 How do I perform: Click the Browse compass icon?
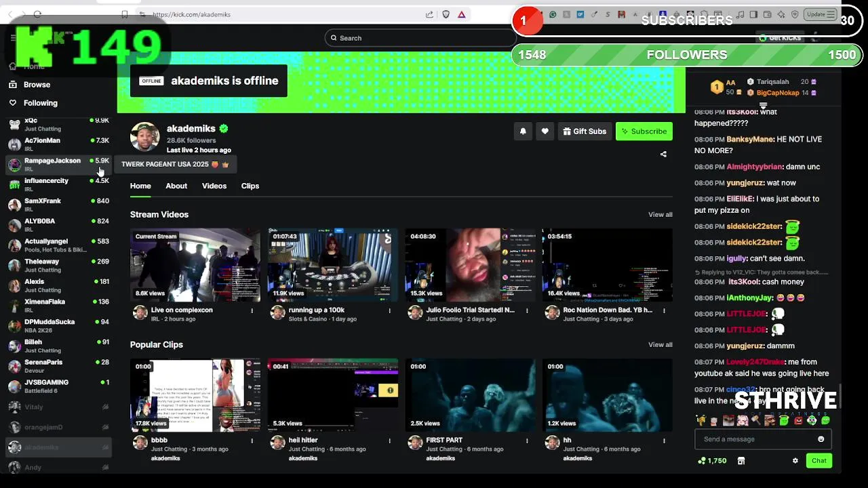[13, 85]
